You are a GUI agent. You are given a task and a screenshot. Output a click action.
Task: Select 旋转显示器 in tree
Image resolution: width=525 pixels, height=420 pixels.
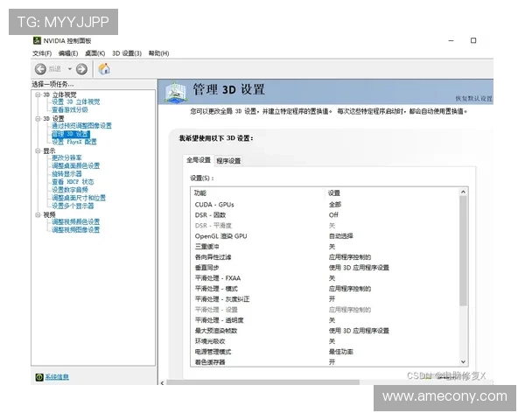point(66,174)
